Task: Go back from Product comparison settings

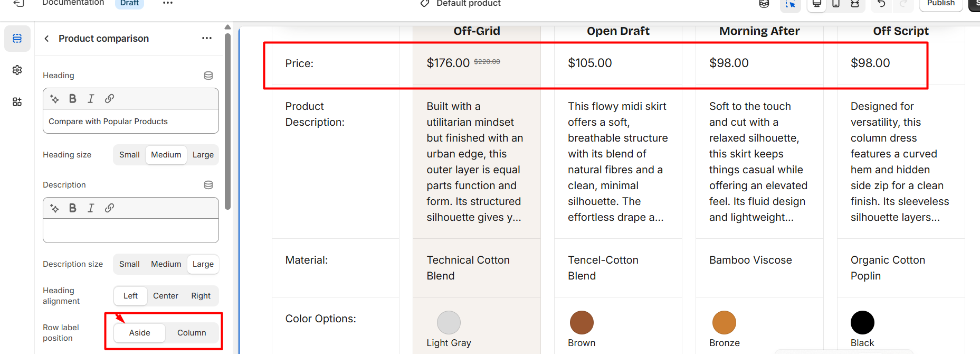Action: [47, 39]
